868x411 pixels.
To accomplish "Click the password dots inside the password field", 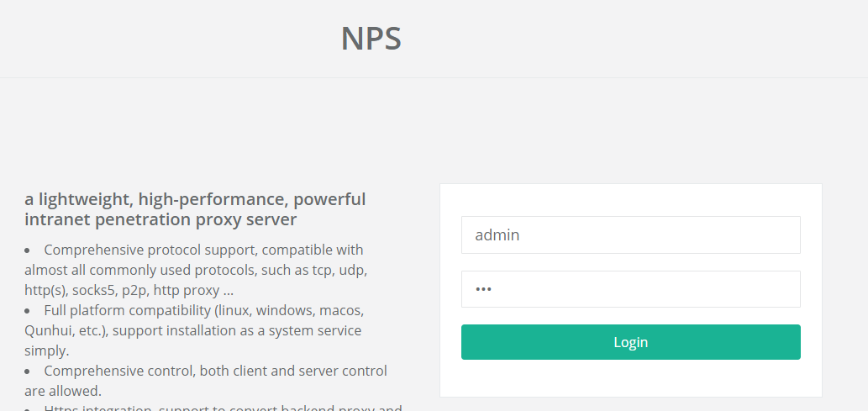I will 483,289.
